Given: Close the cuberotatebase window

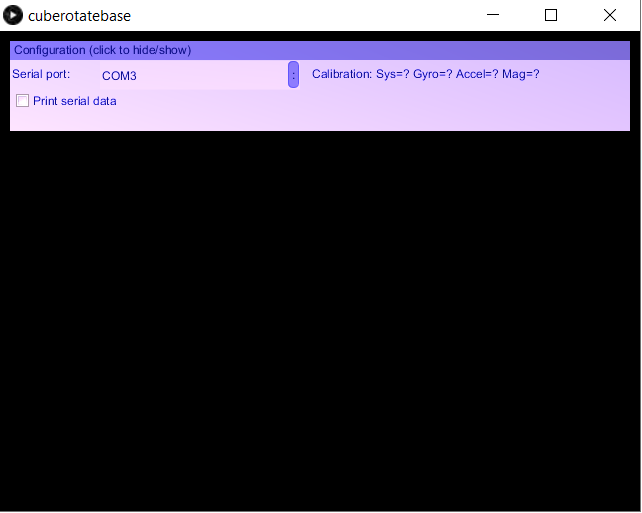Looking at the screenshot, I should [610, 15].
